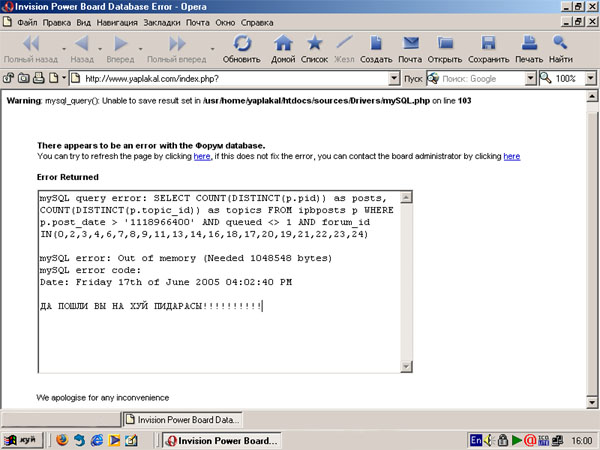Click the camera icon on address bar row
Viewport: 600px width, 450px height.
coord(23,78)
